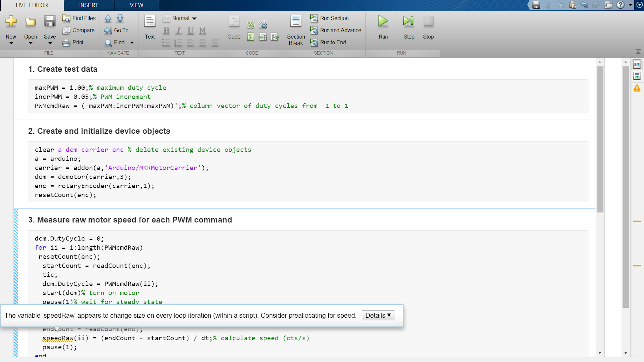Click the lower orange warning marker
The image size is (644, 362).
point(637,266)
